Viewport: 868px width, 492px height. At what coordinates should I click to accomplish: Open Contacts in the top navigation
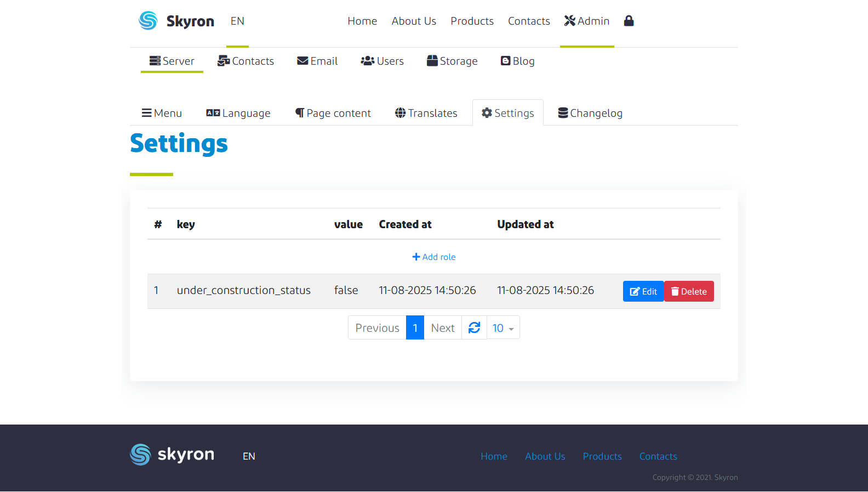[529, 21]
